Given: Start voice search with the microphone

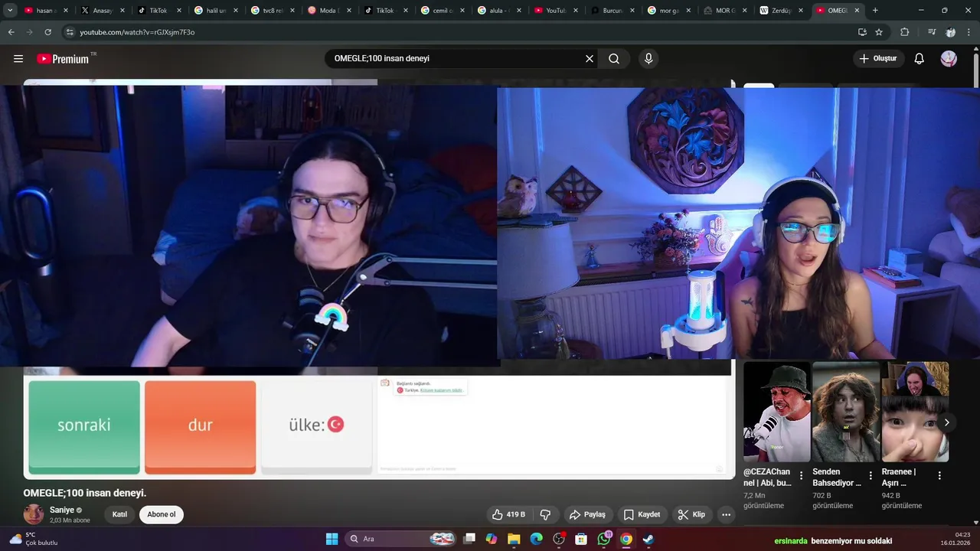Looking at the screenshot, I should point(648,59).
